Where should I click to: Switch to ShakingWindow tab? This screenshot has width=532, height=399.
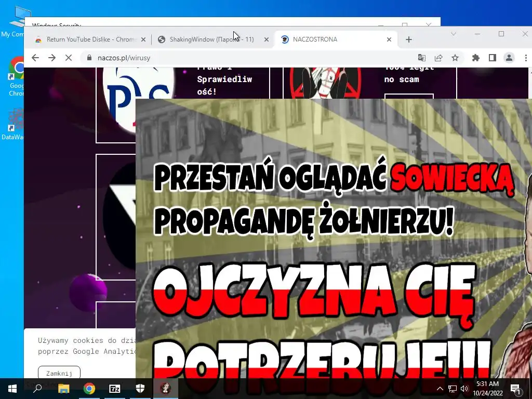click(x=211, y=39)
